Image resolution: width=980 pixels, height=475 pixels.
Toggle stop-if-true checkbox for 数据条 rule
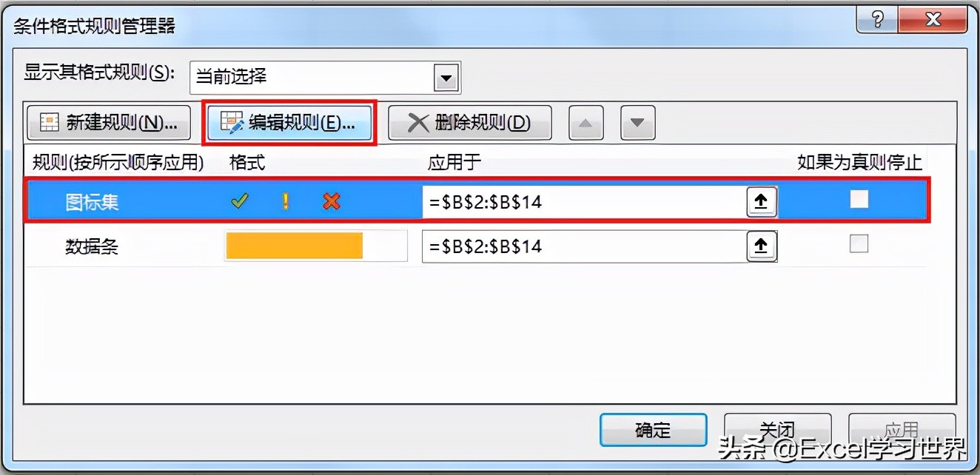coord(859,243)
